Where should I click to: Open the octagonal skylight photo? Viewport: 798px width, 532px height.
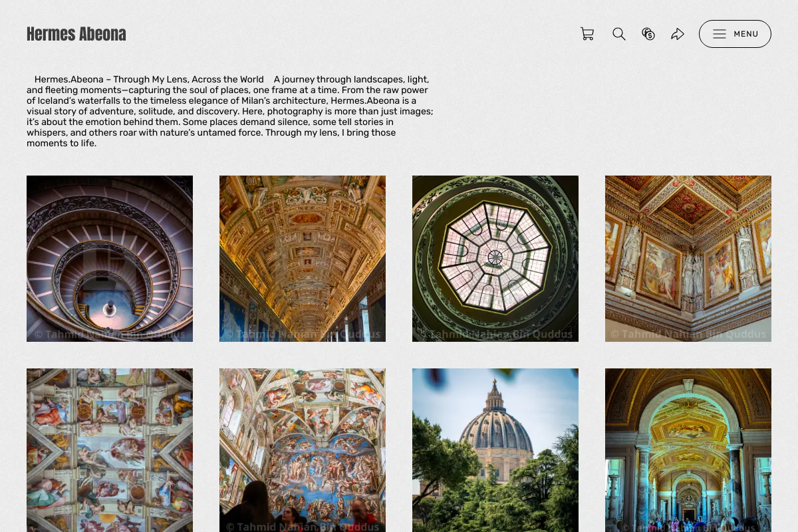pos(495,259)
